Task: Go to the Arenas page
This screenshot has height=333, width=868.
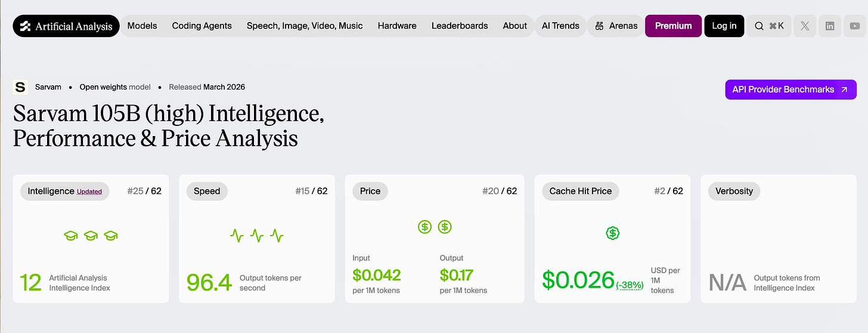Action: pos(616,26)
